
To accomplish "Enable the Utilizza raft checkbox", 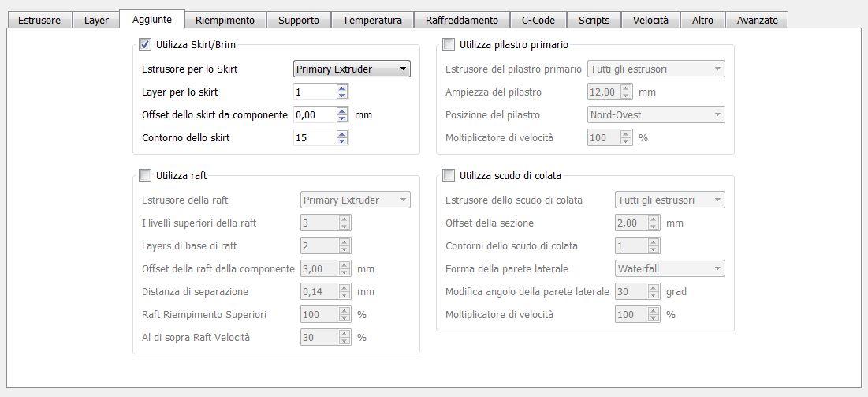I will pos(145,175).
